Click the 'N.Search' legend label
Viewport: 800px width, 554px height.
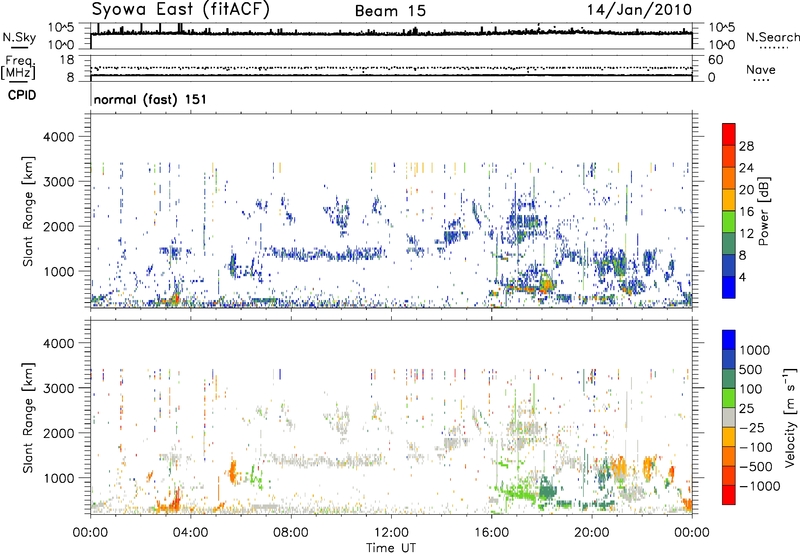point(772,37)
